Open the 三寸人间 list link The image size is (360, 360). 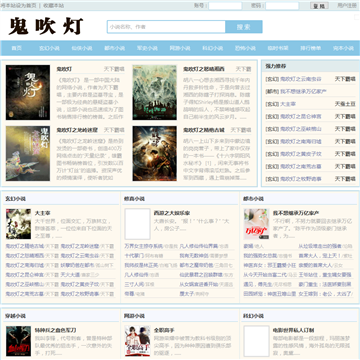135,284
